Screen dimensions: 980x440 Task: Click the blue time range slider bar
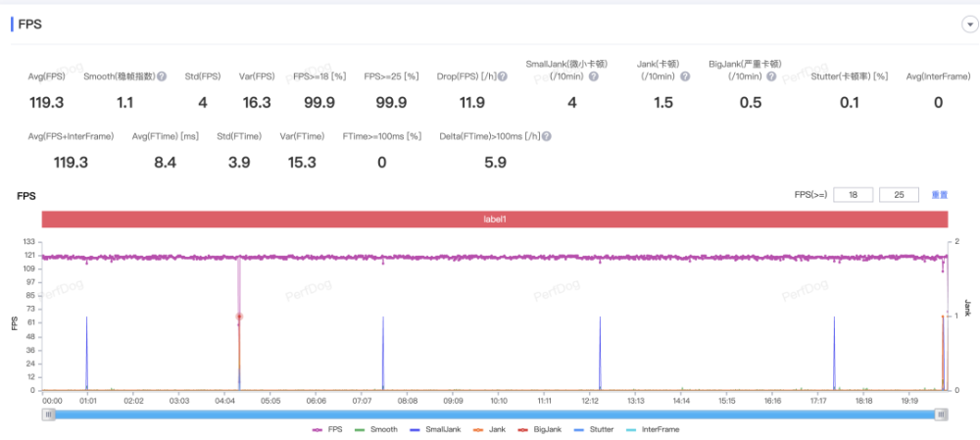click(x=495, y=415)
